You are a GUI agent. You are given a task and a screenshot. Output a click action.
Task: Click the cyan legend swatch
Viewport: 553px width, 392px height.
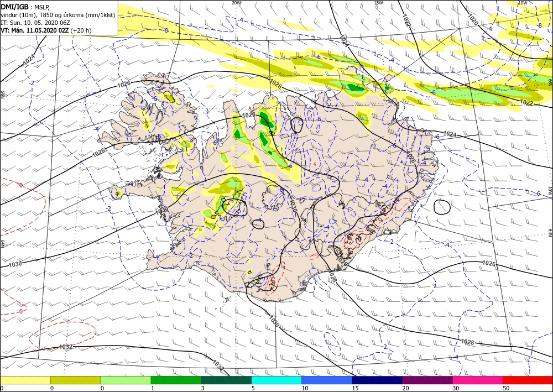click(276, 380)
